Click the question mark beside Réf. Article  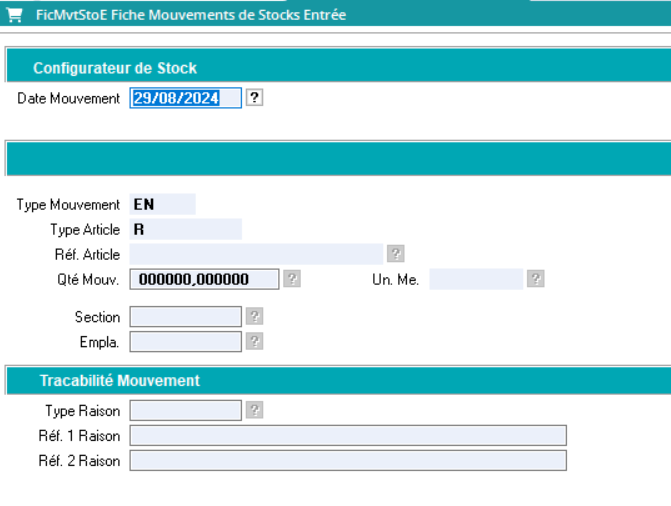pyautogui.click(x=396, y=254)
